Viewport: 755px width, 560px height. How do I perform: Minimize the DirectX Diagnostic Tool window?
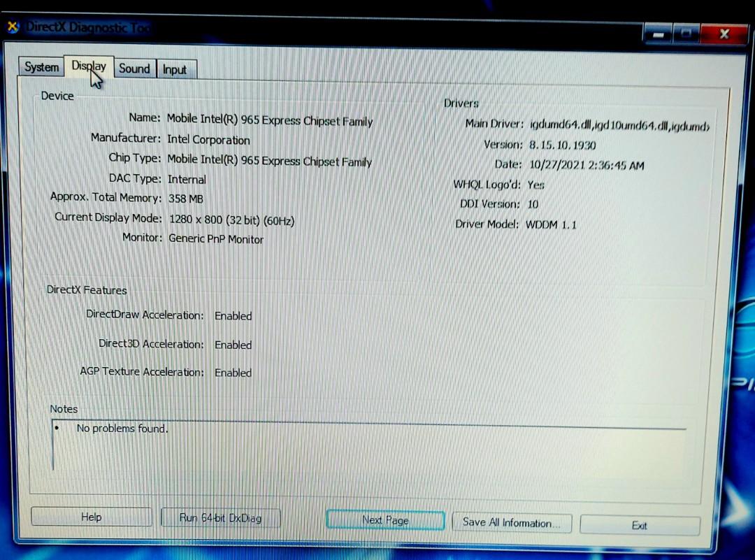659,34
